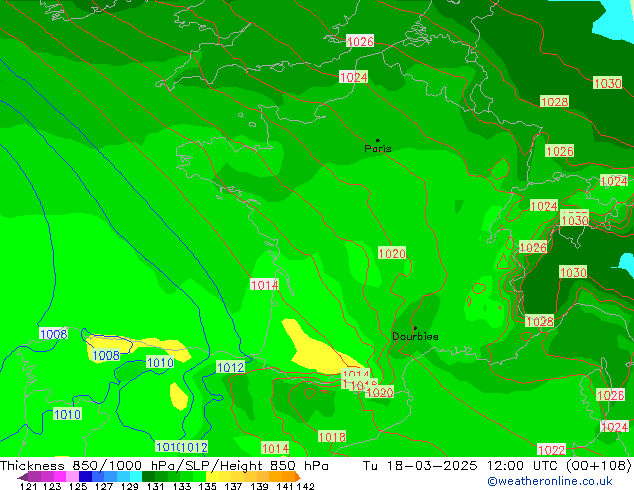Screen dimensions: 634x490
Task: Click legend value 121
Action: coord(29,486)
